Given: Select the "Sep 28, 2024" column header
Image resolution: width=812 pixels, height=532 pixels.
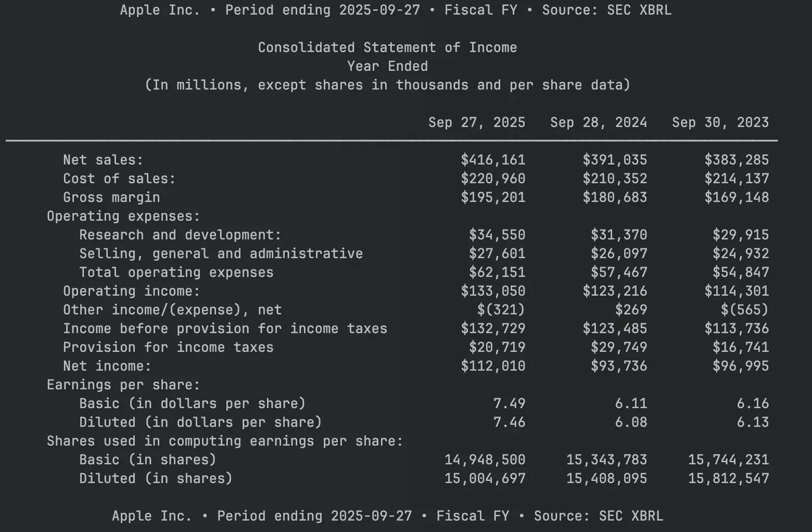Looking at the screenshot, I should coord(599,122).
